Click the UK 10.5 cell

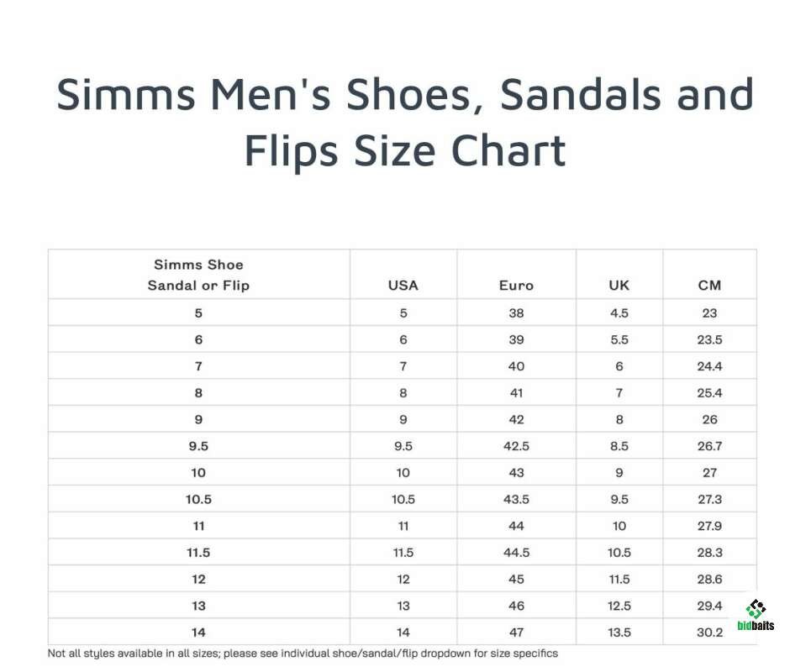[x=619, y=553]
